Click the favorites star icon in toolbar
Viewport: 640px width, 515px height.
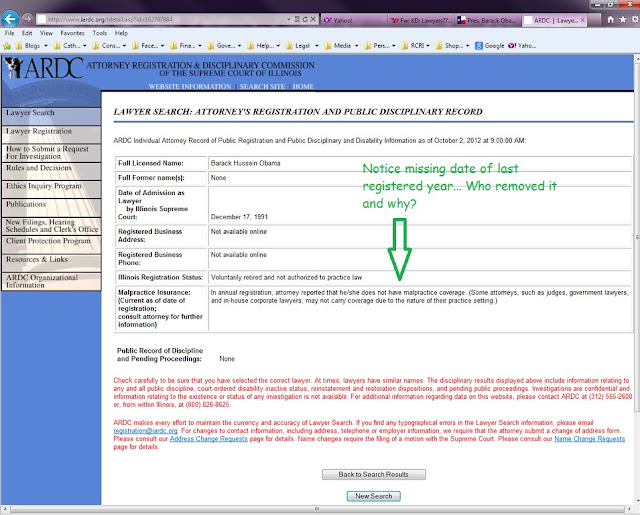tap(623, 20)
